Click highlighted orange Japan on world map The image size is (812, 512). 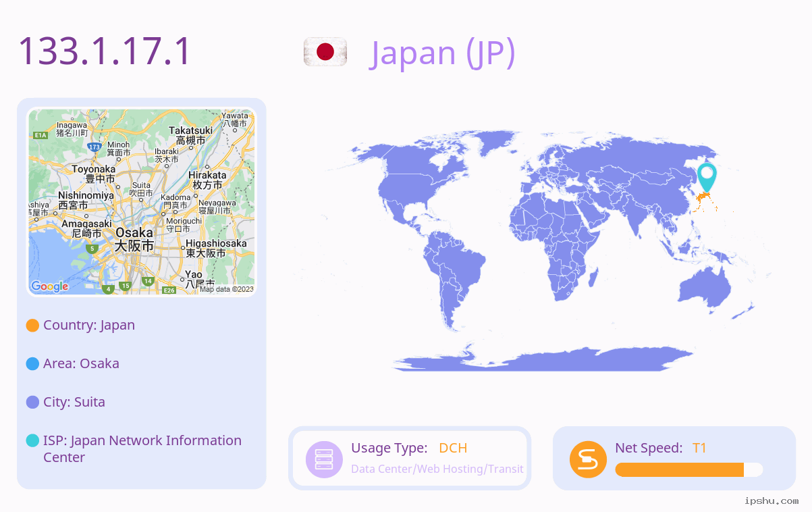(x=705, y=201)
